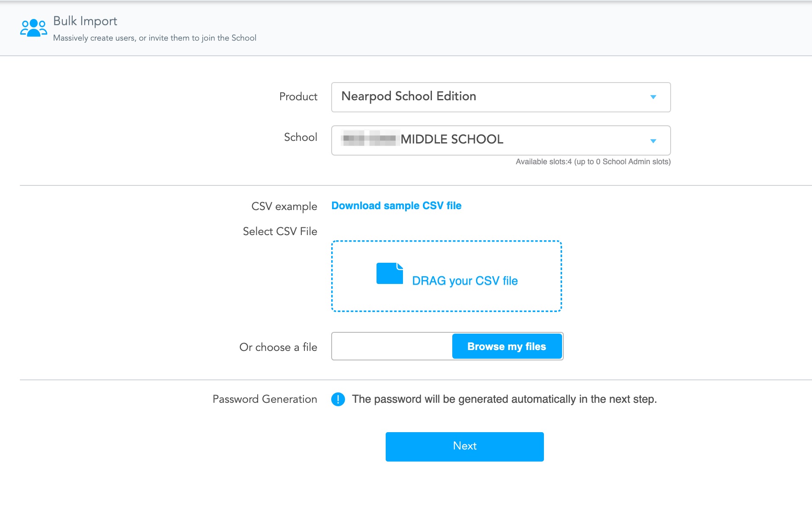The width and height of the screenshot is (812, 516).
Task: Click the automatic password generation message
Action: (504, 399)
